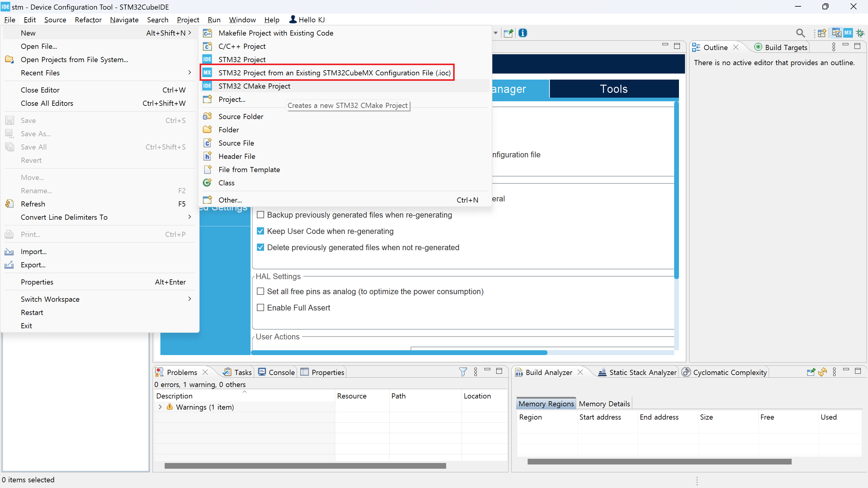
Task: Click the search magnifier icon in toolbar
Action: [x=800, y=33]
